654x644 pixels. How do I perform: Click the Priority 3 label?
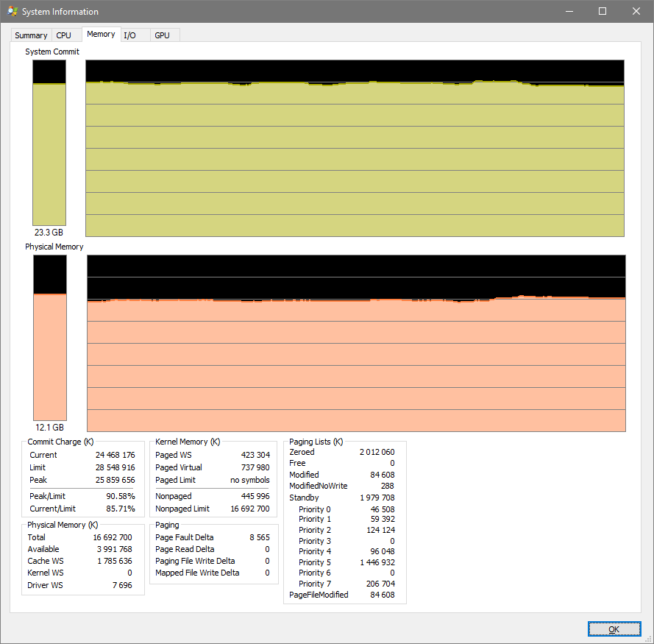315,541
